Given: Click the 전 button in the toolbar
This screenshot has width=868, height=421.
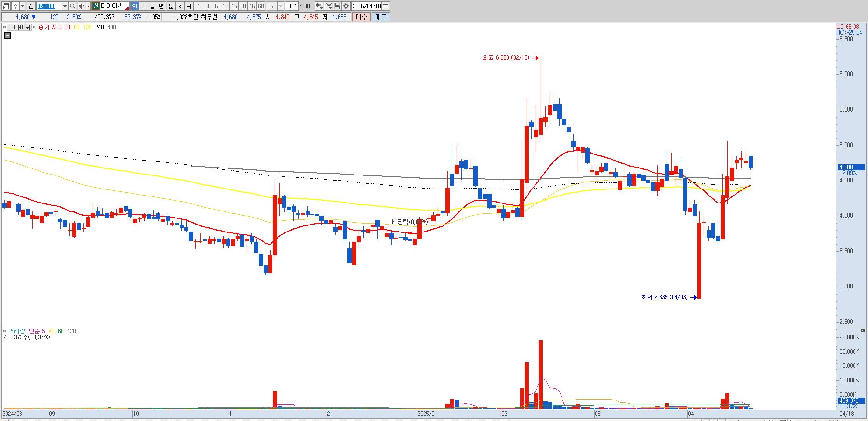Looking at the screenshot, I should 31,6.
